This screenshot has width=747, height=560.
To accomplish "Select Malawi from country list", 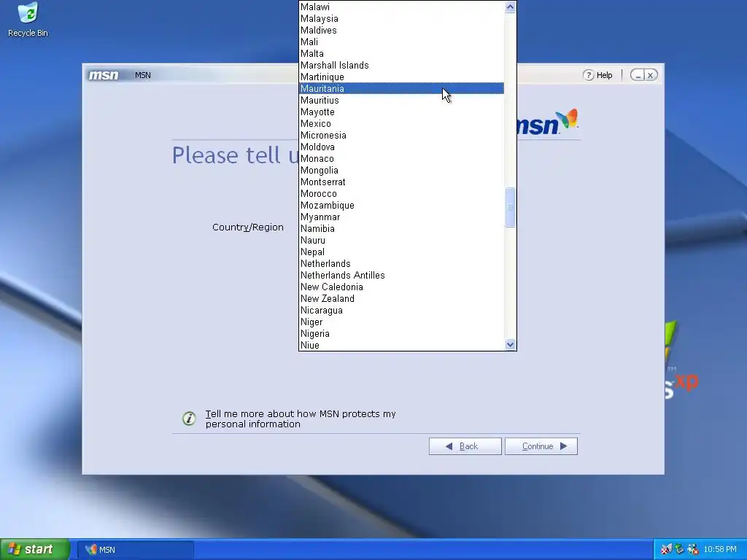I will pos(402,7).
